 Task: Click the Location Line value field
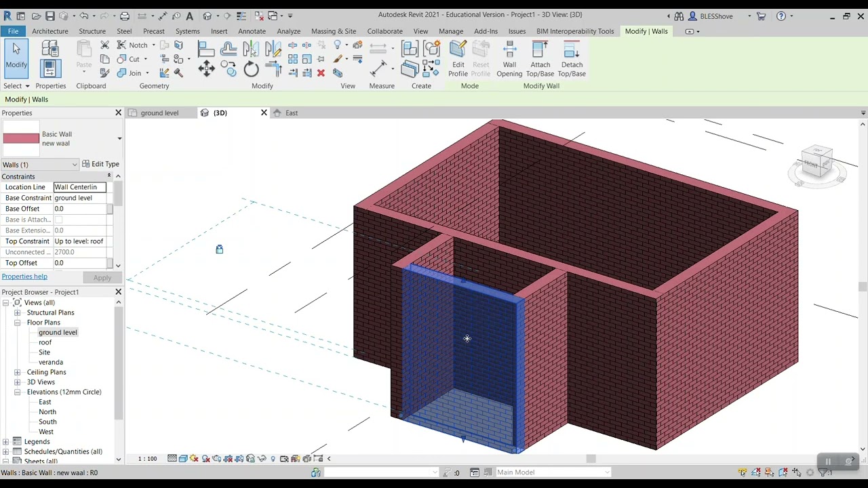click(80, 187)
